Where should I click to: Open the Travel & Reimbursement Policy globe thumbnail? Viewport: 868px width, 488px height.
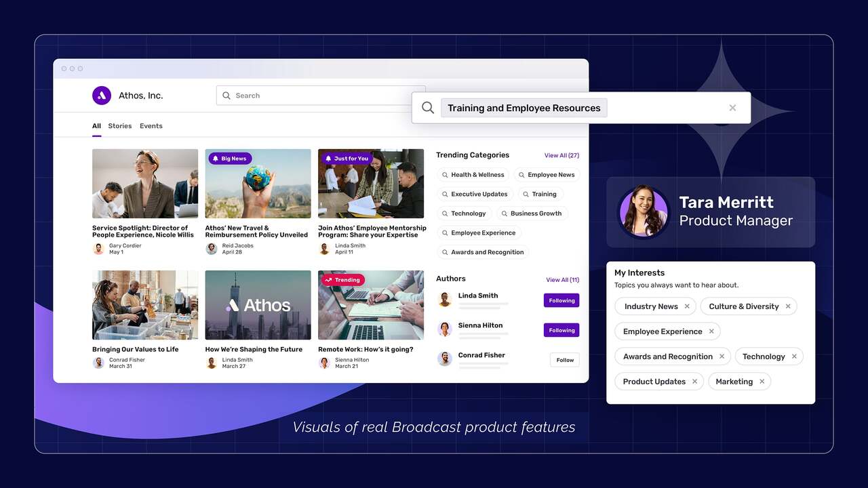(258, 184)
